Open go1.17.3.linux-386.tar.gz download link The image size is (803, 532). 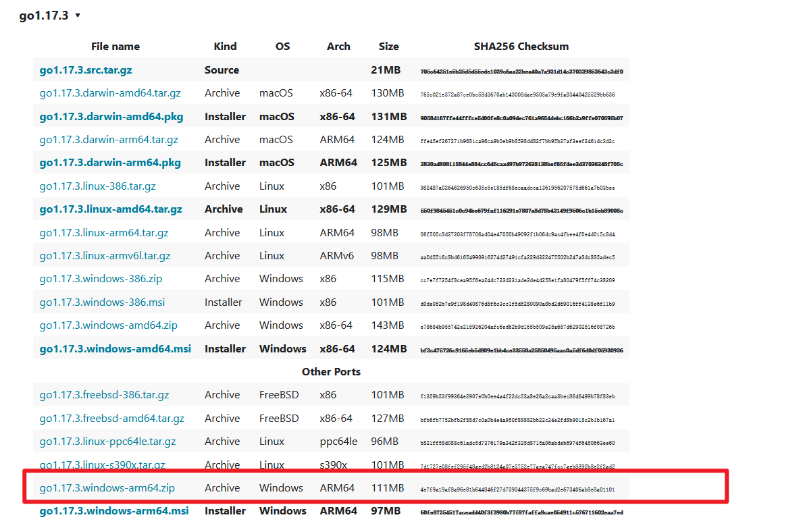coord(98,186)
